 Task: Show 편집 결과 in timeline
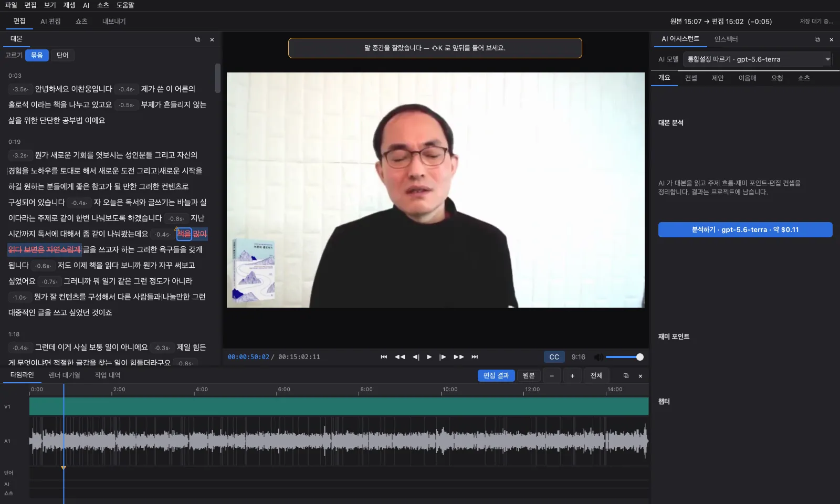tap(496, 376)
